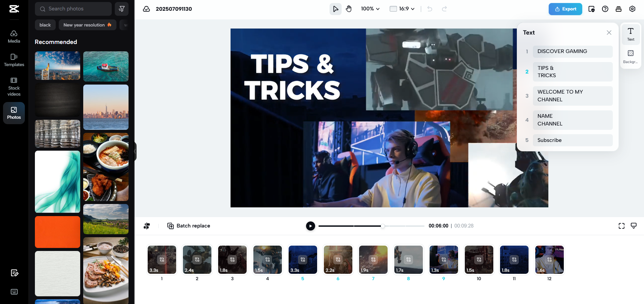Select the 'black' search tag
This screenshot has height=304, width=644.
coord(45,25)
